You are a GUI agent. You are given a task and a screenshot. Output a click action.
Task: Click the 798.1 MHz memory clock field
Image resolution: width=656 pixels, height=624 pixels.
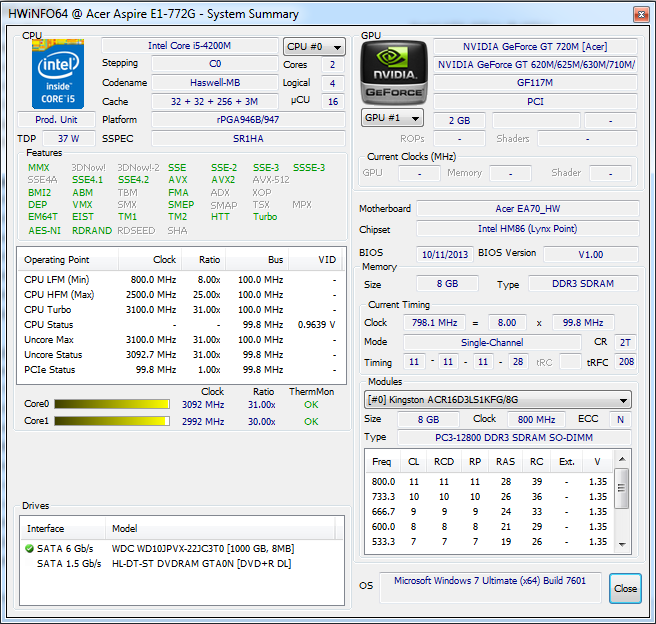[434, 322]
